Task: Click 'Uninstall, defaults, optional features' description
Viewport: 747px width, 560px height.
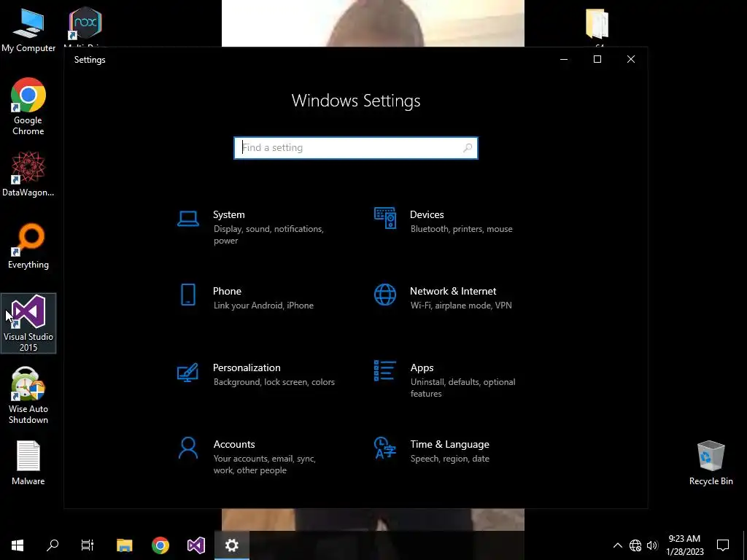Action: coord(462,388)
